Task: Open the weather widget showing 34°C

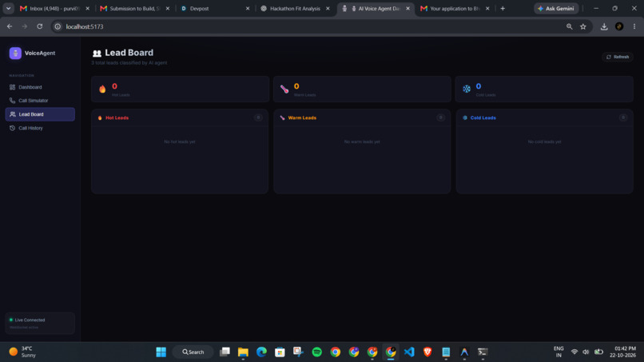Action: [22, 352]
